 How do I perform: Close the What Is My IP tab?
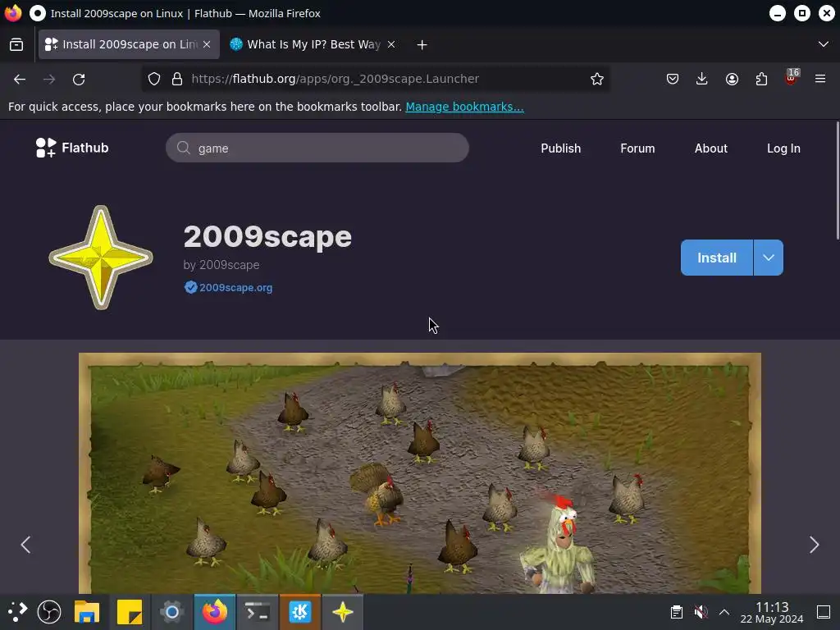point(391,44)
